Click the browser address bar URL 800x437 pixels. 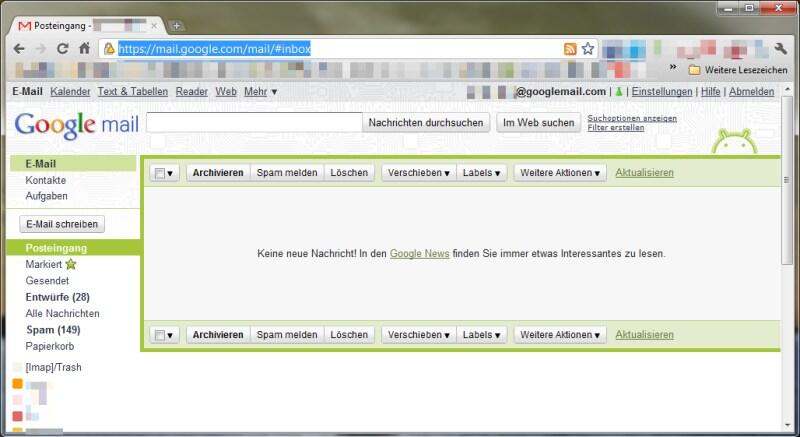(x=214, y=49)
